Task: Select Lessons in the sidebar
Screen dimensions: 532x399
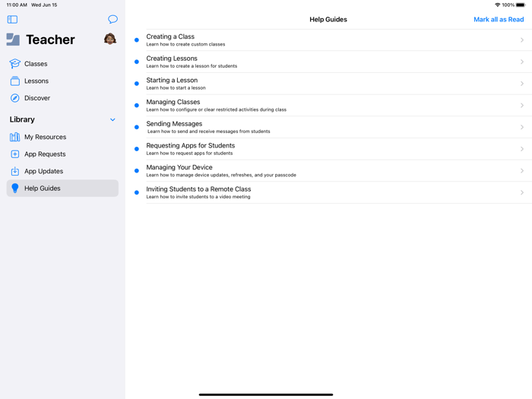Action: (62, 81)
